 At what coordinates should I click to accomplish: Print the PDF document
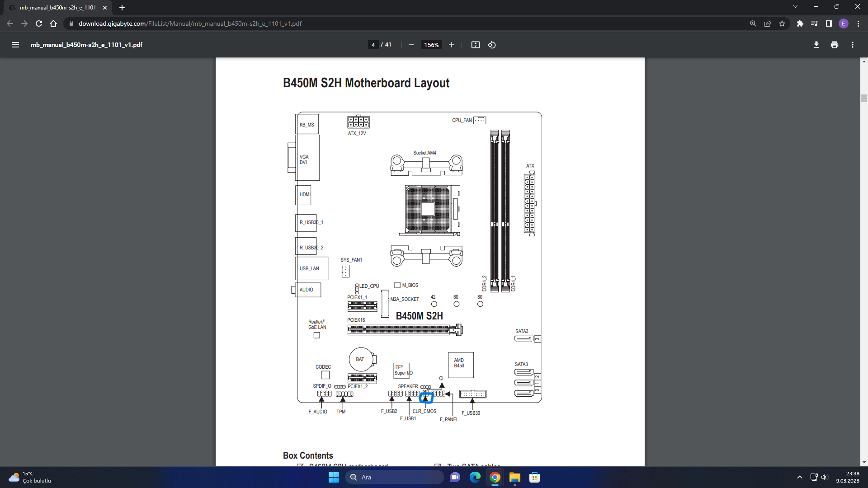point(834,45)
